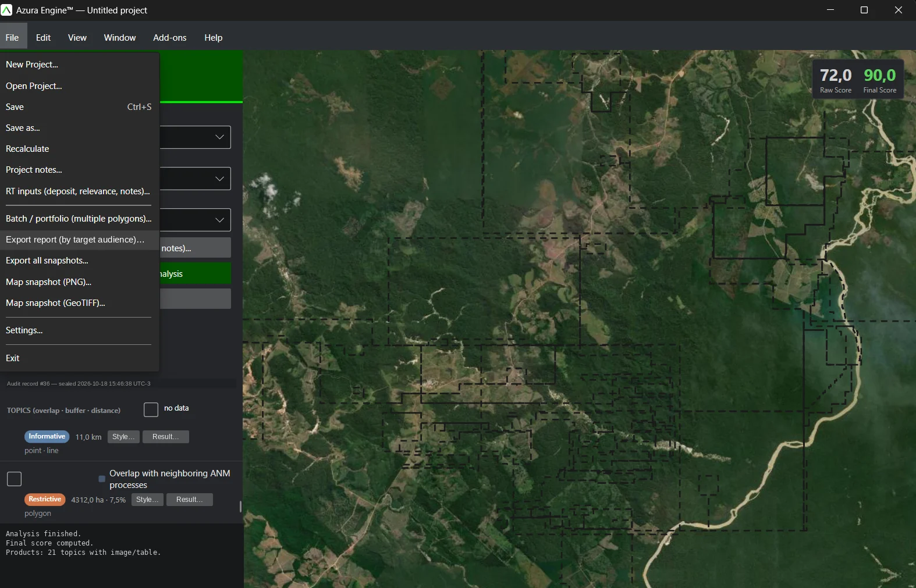Click the polygon geometry label
This screenshot has width=916, height=588.
pos(38,513)
